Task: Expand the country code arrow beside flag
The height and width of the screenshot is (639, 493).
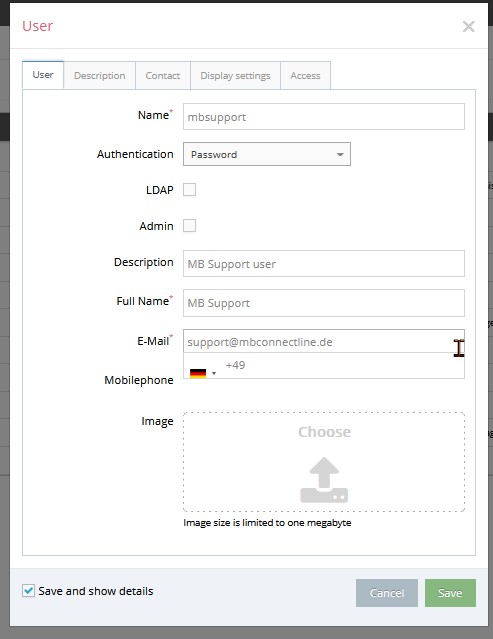Action: point(214,373)
